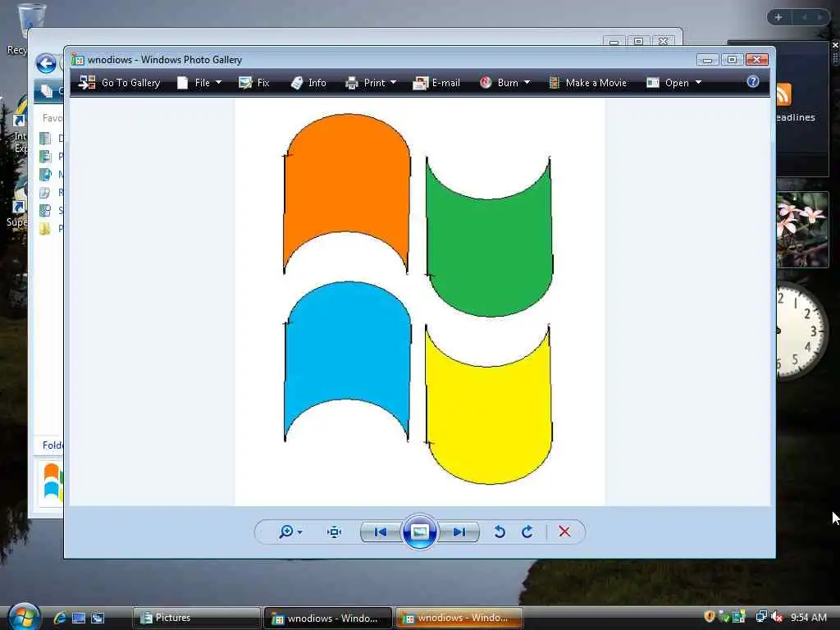The height and width of the screenshot is (630, 840).
Task: Click the Windows Start orb
Action: tap(24, 617)
